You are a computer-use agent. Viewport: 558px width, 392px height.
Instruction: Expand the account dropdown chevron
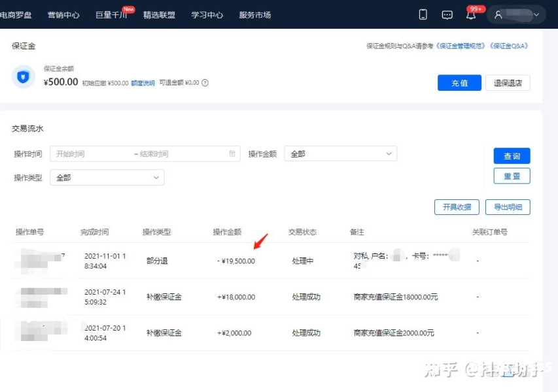[x=536, y=14]
